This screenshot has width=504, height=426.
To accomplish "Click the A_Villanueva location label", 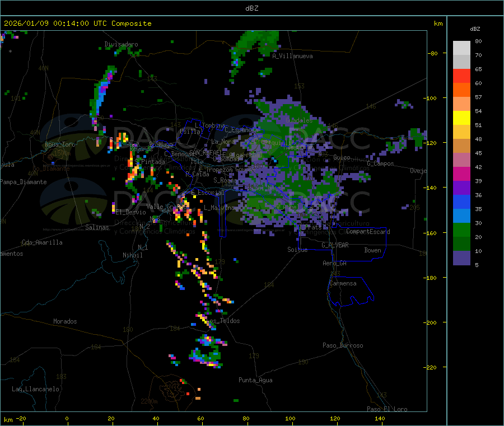I will point(292,56).
